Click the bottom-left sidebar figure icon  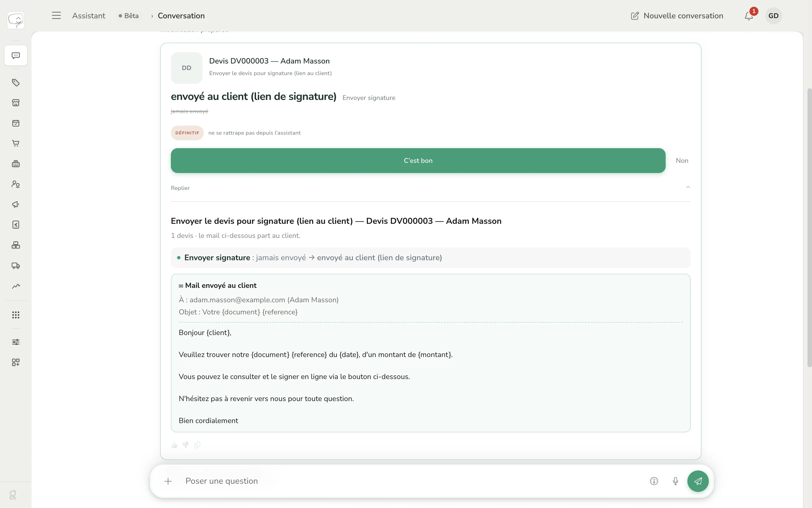[x=13, y=495]
